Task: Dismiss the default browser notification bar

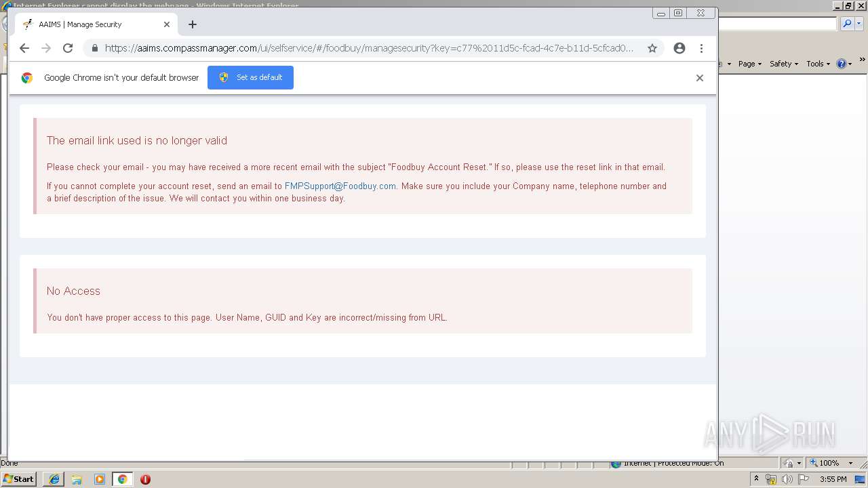Action: (x=700, y=78)
